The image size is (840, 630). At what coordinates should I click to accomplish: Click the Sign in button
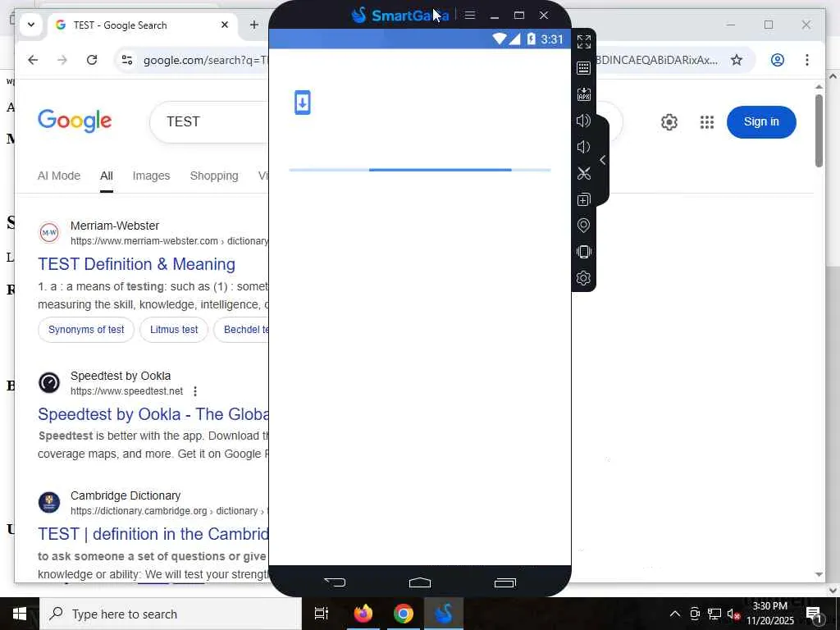[x=761, y=121]
